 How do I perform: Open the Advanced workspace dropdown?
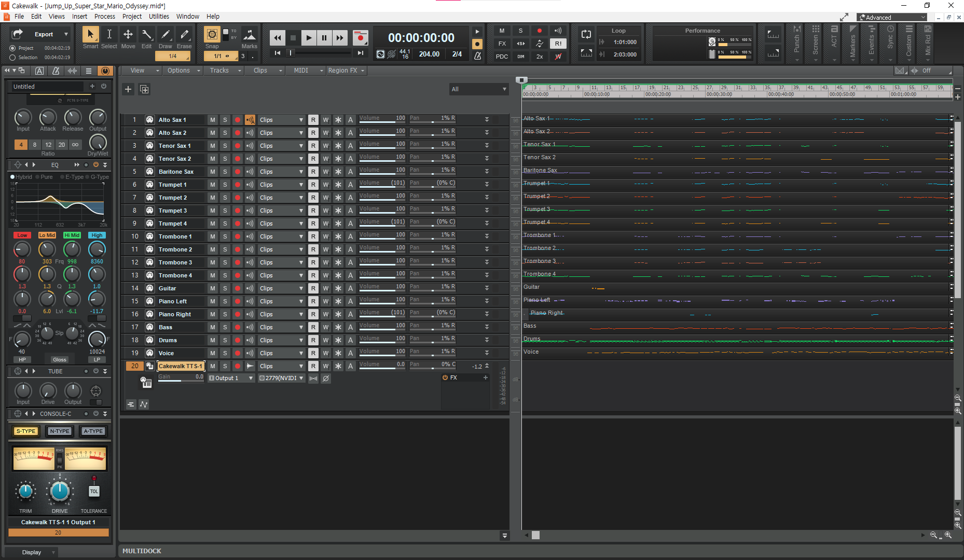[892, 17]
